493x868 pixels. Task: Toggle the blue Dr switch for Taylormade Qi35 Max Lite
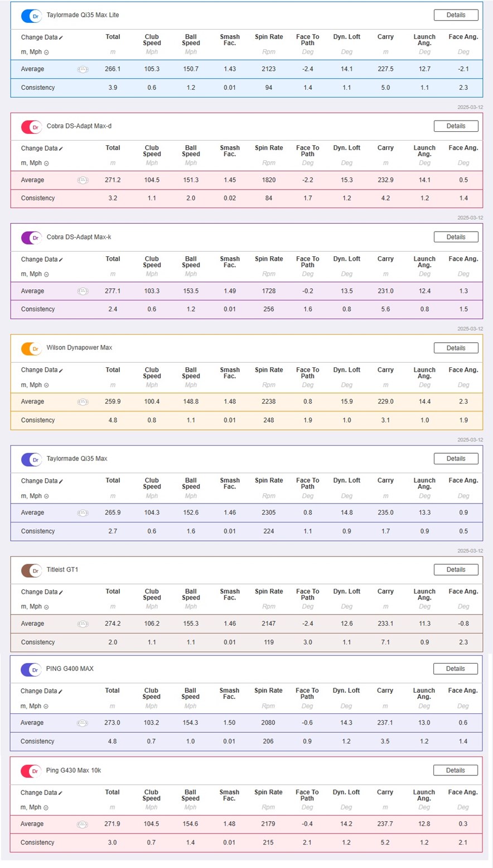pyautogui.click(x=31, y=16)
